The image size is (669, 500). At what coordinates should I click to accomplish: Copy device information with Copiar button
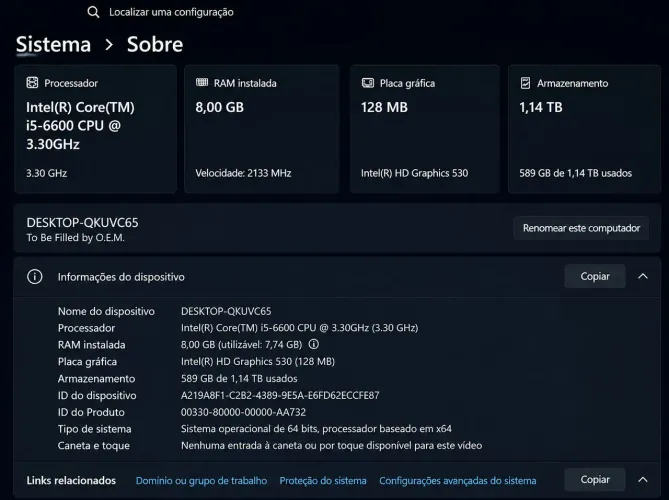click(x=595, y=276)
